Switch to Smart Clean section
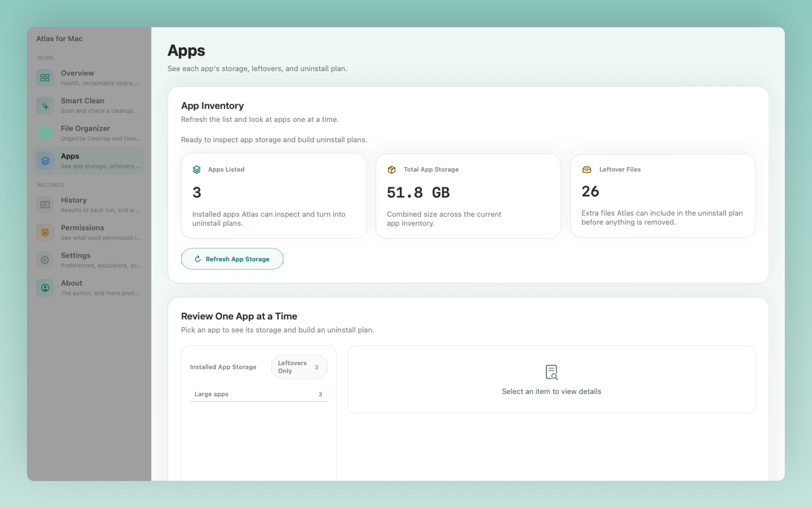 tap(89, 106)
